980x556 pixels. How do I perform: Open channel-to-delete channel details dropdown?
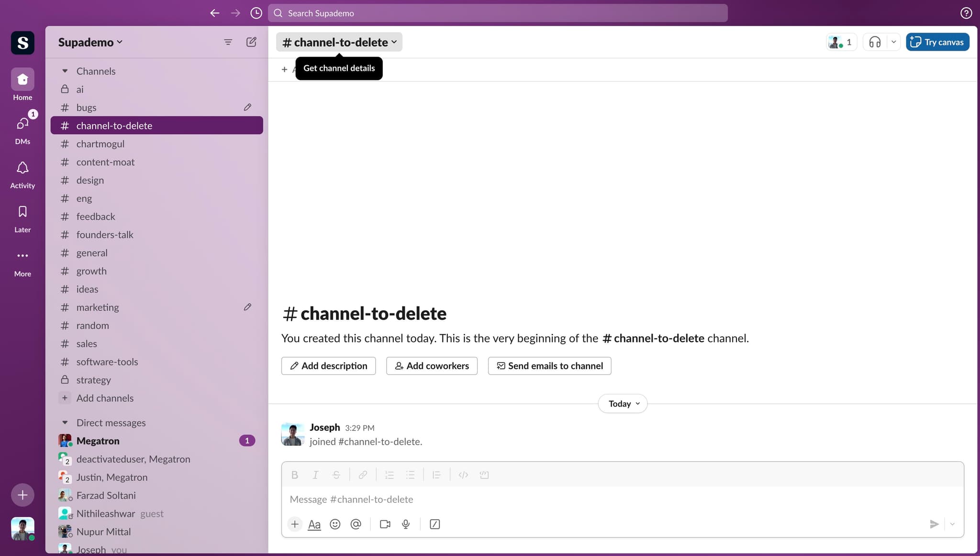click(338, 42)
